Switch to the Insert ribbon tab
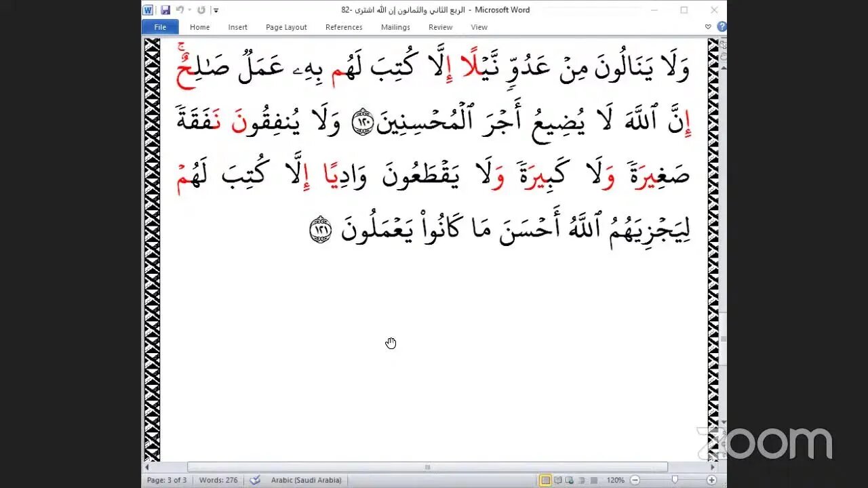The height and width of the screenshot is (488, 868). coord(237,27)
